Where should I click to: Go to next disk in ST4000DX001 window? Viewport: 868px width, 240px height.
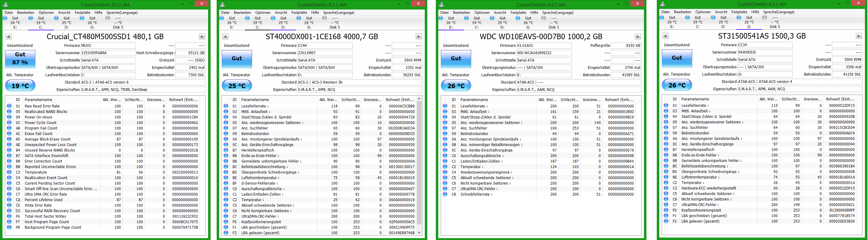coord(419,36)
